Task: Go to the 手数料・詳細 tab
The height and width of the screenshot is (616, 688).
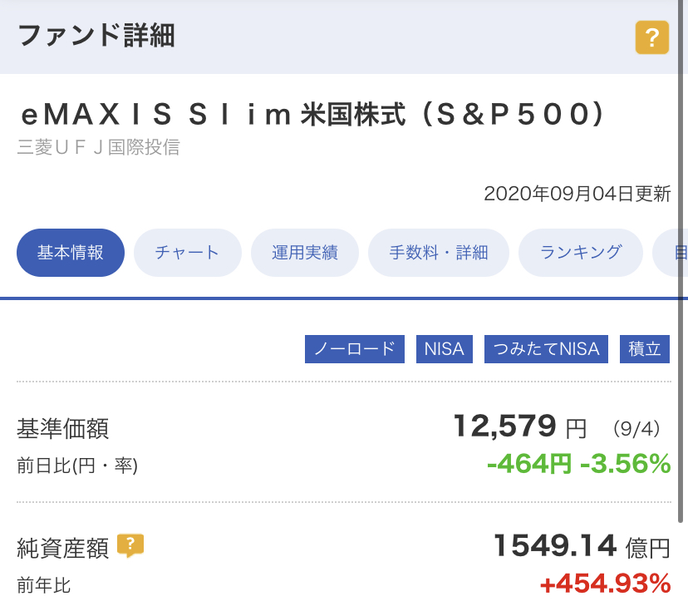Action: click(439, 253)
